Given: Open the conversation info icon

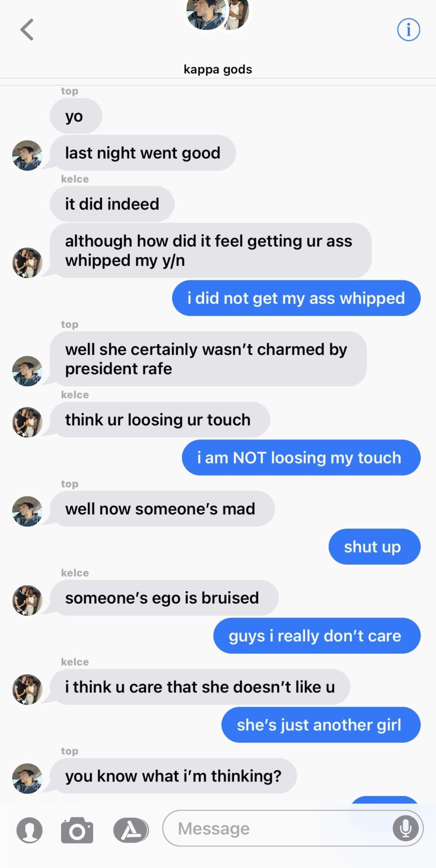Looking at the screenshot, I should click(408, 30).
